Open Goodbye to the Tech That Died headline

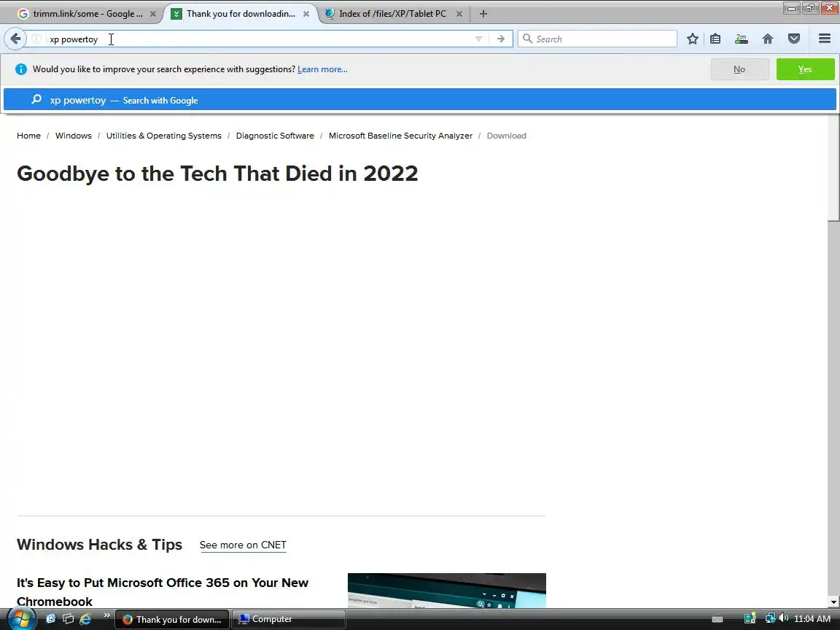click(x=217, y=174)
